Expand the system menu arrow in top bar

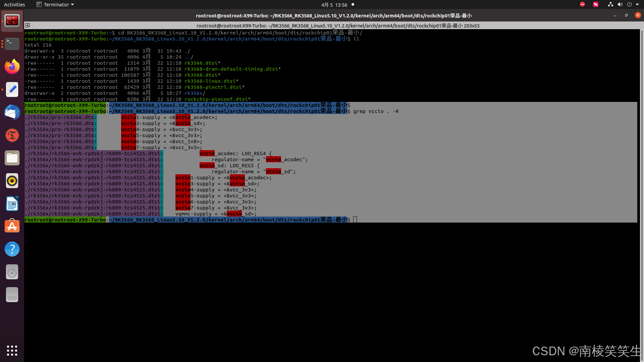tap(637, 5)
